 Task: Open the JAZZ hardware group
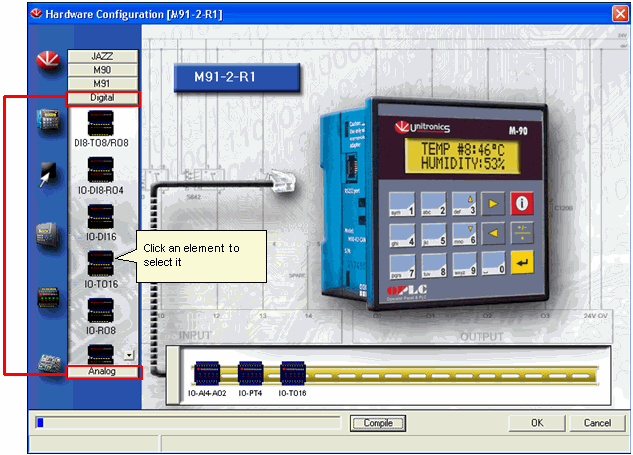pyautogui.click(x=102, y=56)
